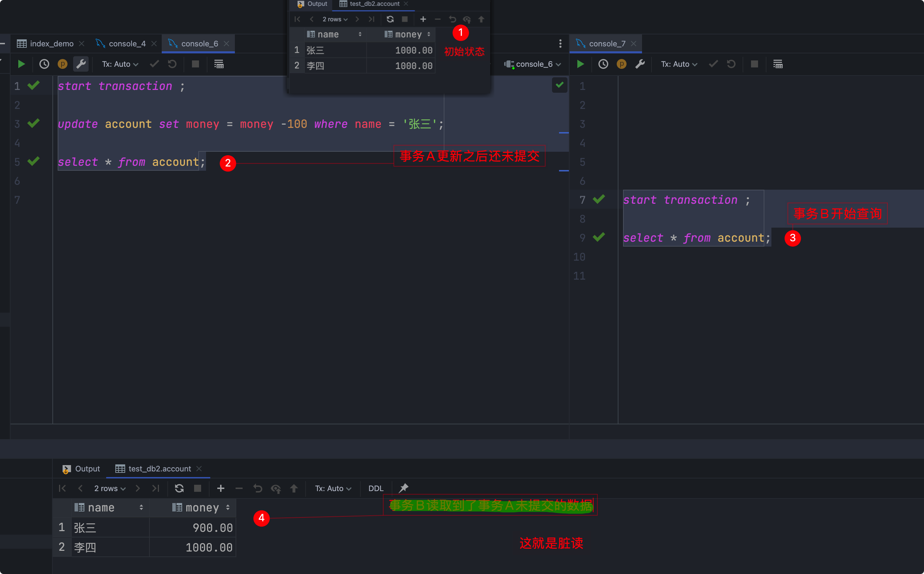Expand the Tx: Auto dropdown in the console_6 toolbar

(x=120, y=64)
